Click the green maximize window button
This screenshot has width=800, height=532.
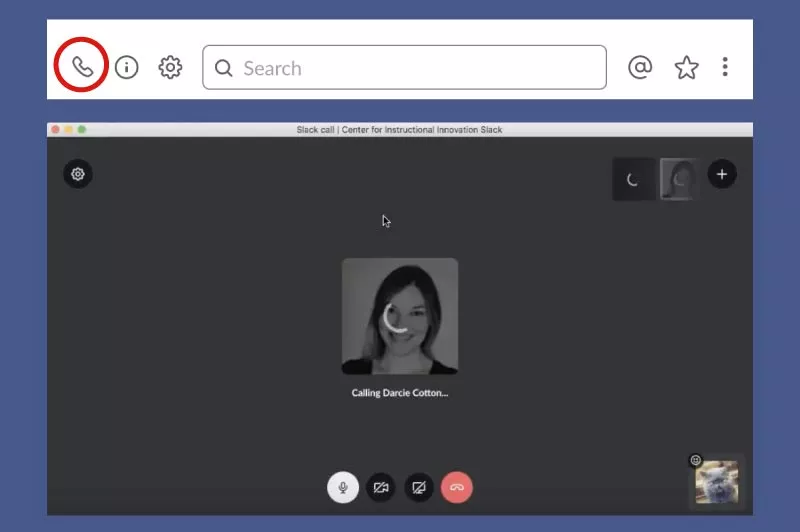point(82,130)
